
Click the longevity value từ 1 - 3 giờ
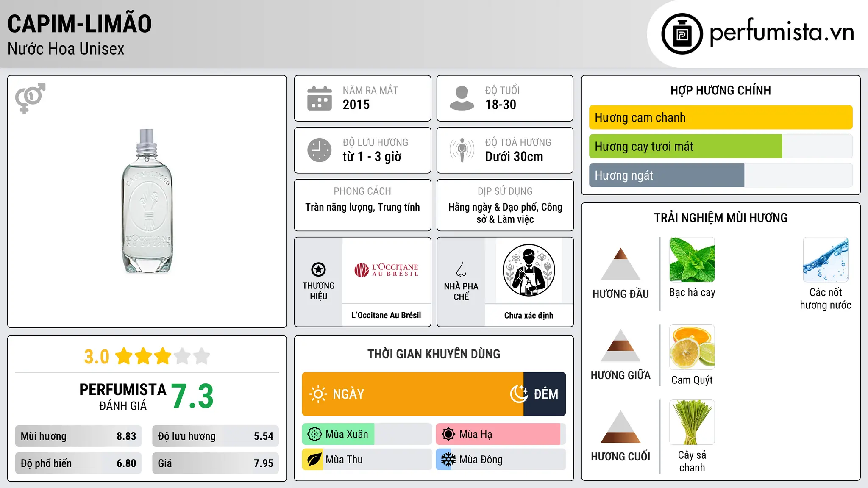tap(372, 157)
